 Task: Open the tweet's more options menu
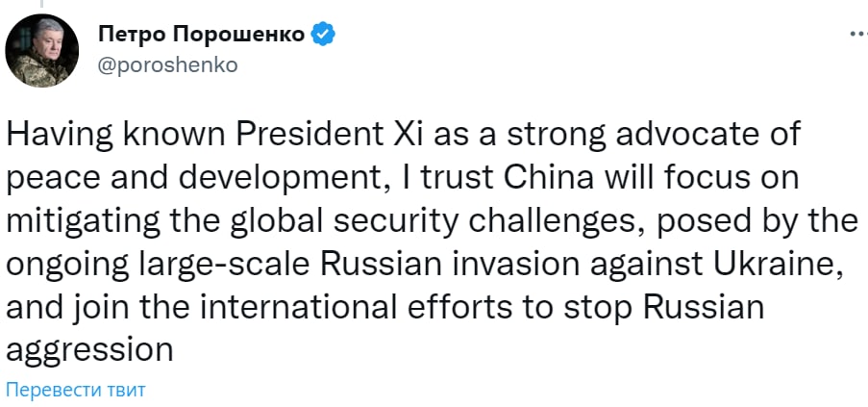(857, 35)
